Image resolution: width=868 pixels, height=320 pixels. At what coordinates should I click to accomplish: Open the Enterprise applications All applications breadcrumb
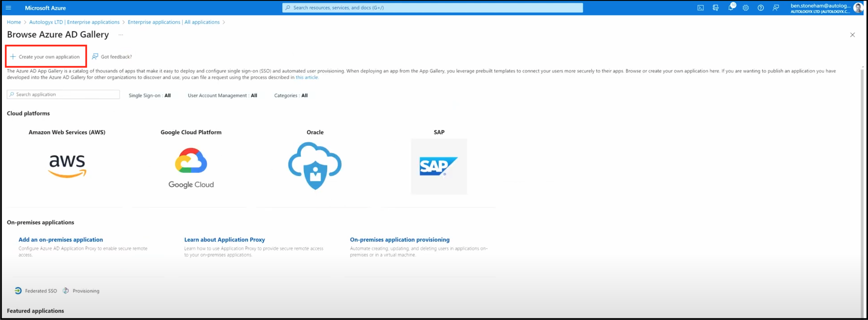point(174,22)
